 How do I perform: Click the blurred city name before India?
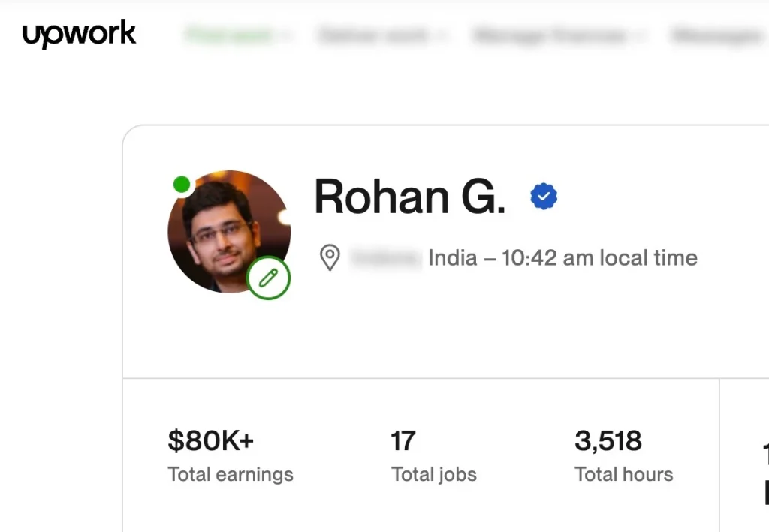385,258
